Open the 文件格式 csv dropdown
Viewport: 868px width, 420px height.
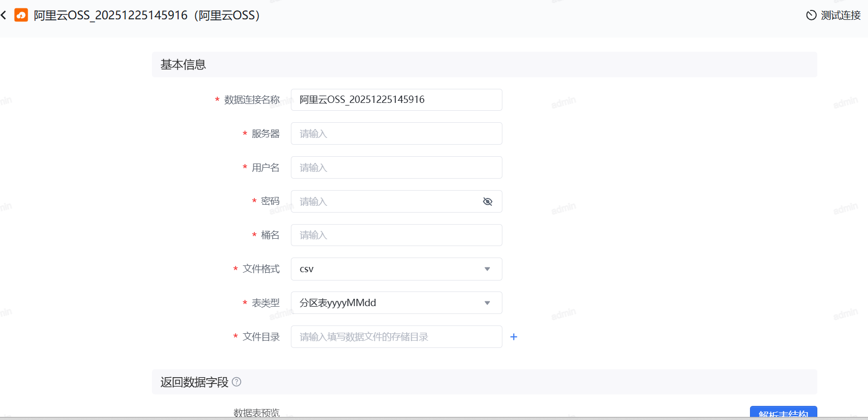coord(396,269)
